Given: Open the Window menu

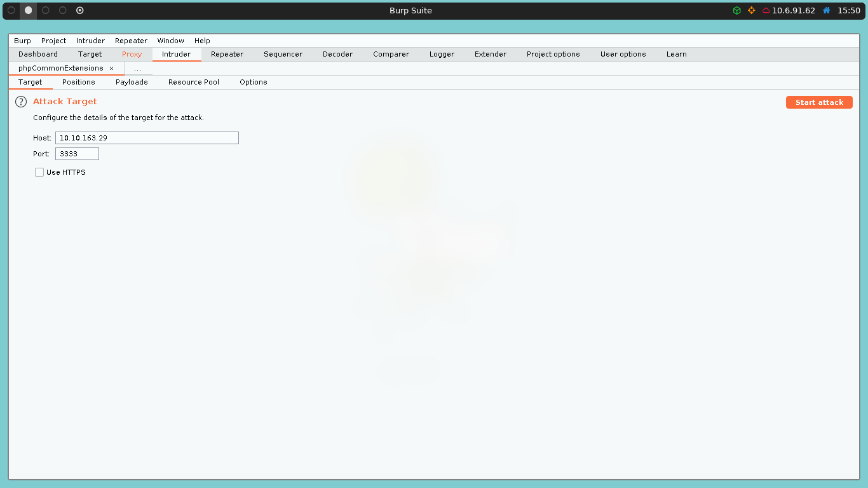Looking at the screenshot, I should pos(170,41).
